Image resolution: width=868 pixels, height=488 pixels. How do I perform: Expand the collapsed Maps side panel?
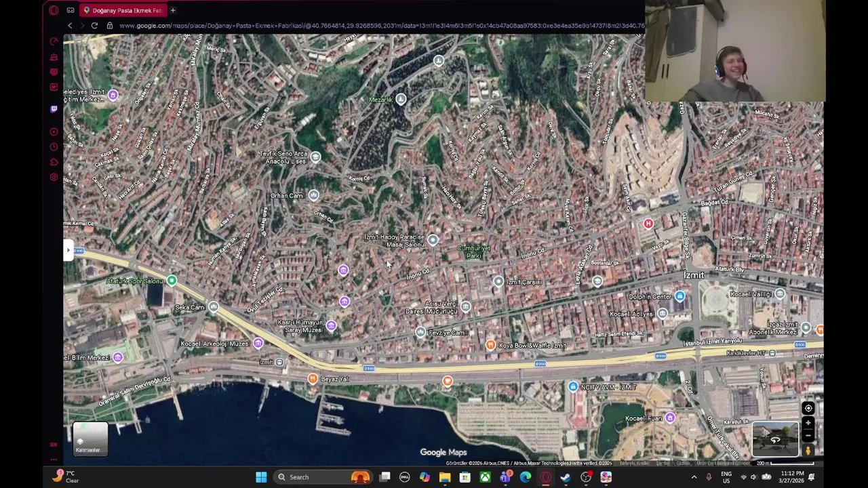68,250
